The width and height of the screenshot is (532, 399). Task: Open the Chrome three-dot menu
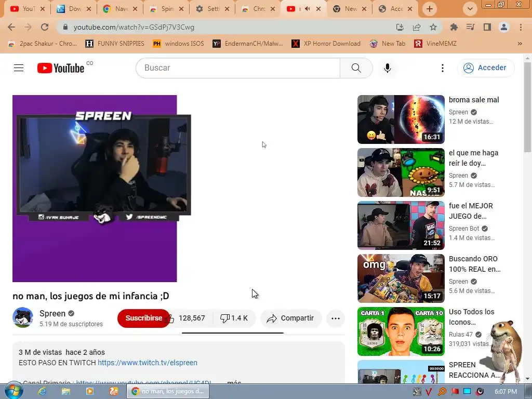pyautogui.click(x=521, y=27)
